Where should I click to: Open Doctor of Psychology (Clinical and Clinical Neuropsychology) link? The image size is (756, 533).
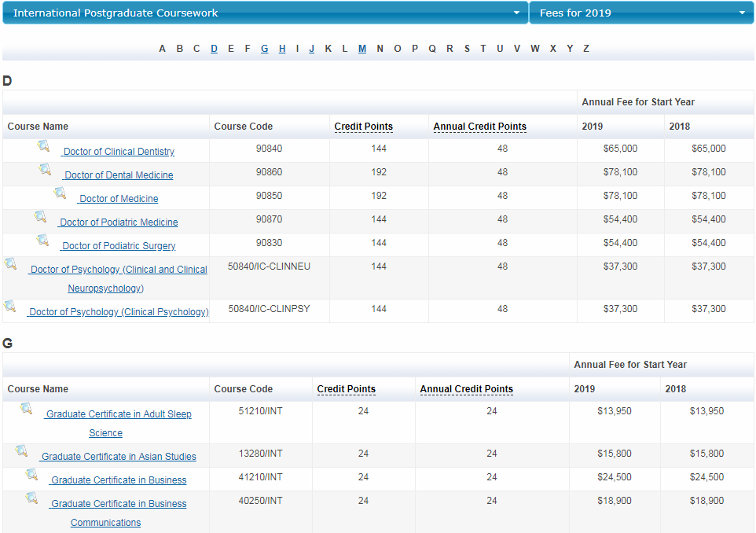click(119, 270)
